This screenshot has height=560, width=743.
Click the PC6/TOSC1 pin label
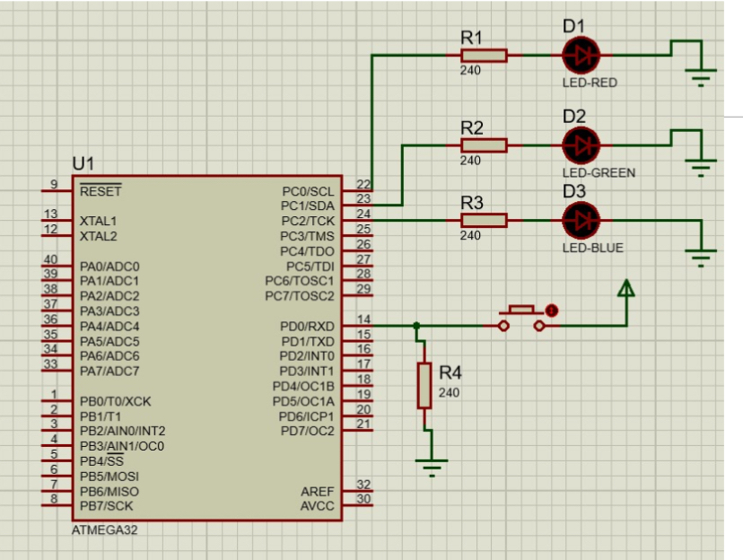pos(300,281)
